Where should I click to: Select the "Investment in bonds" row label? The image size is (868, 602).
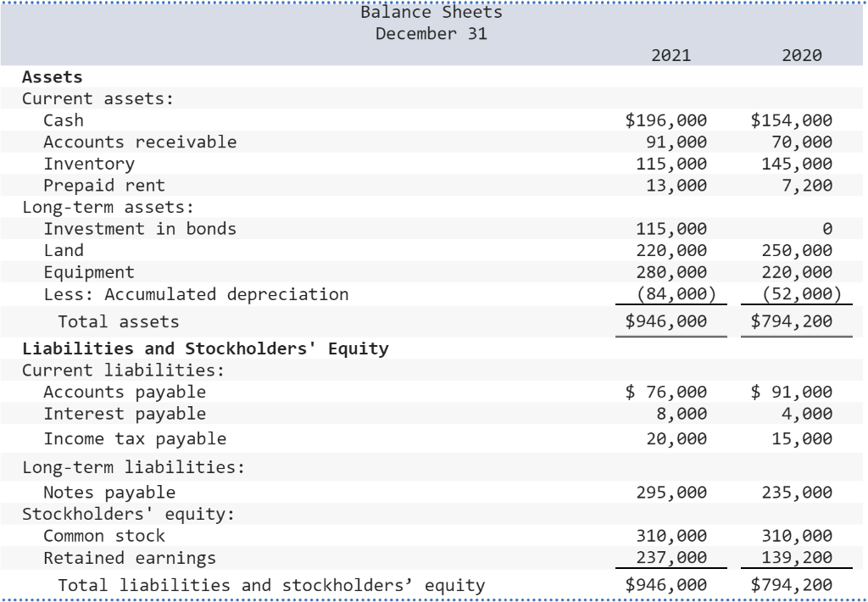(140, 229)
